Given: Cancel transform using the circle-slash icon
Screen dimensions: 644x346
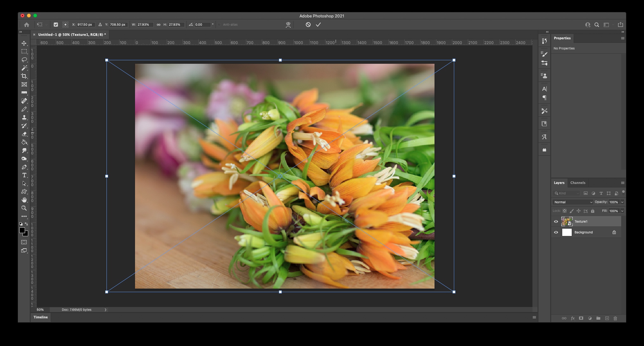Looking at the screenshot, I should pos(308,24).
